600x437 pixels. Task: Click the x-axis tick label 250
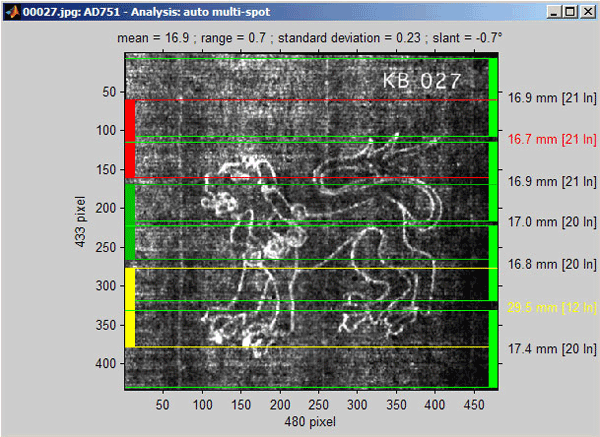point(318,404)
